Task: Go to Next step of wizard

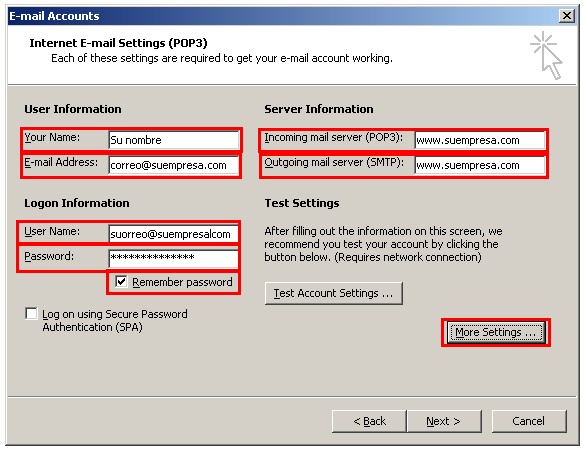Action: tap(444, 421)
